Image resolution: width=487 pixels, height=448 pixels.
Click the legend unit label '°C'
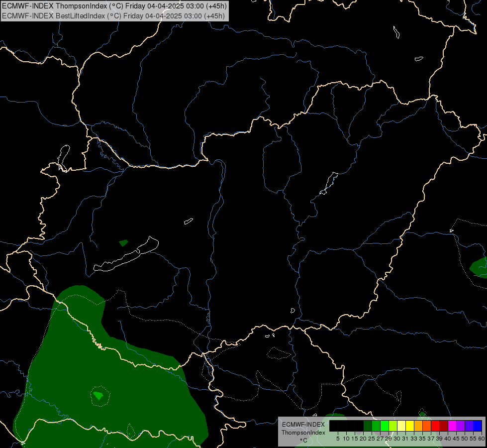(x=303, y=441)
